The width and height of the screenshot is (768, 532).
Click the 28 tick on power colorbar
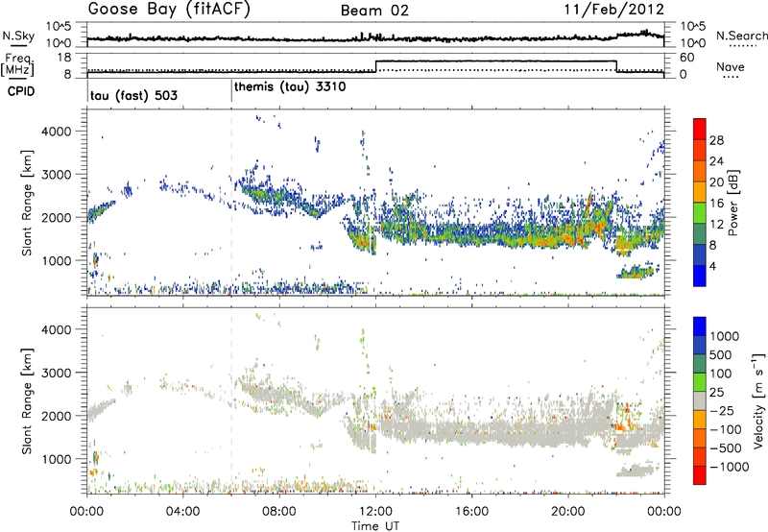716,140
